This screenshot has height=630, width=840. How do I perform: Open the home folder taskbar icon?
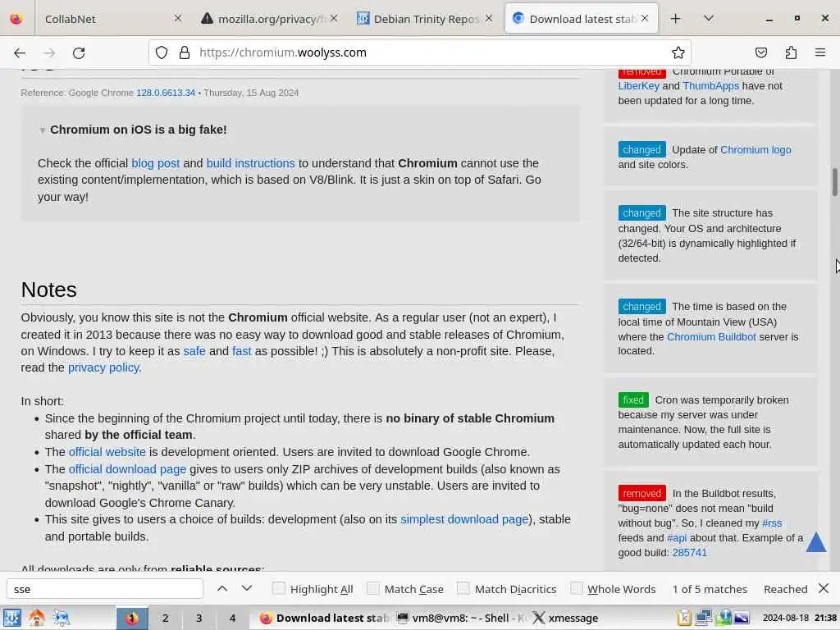tap(37, 618)
